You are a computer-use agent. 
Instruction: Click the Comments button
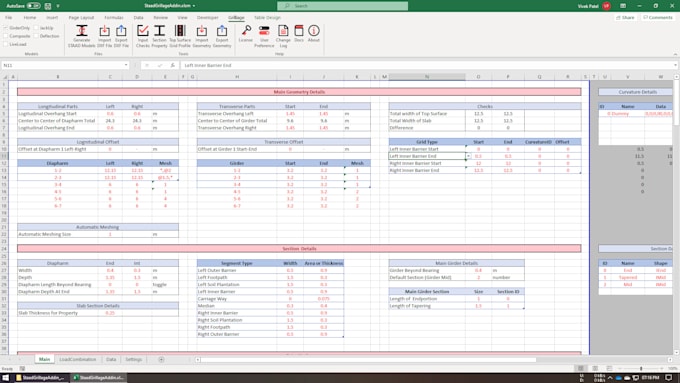pos(658,17)
